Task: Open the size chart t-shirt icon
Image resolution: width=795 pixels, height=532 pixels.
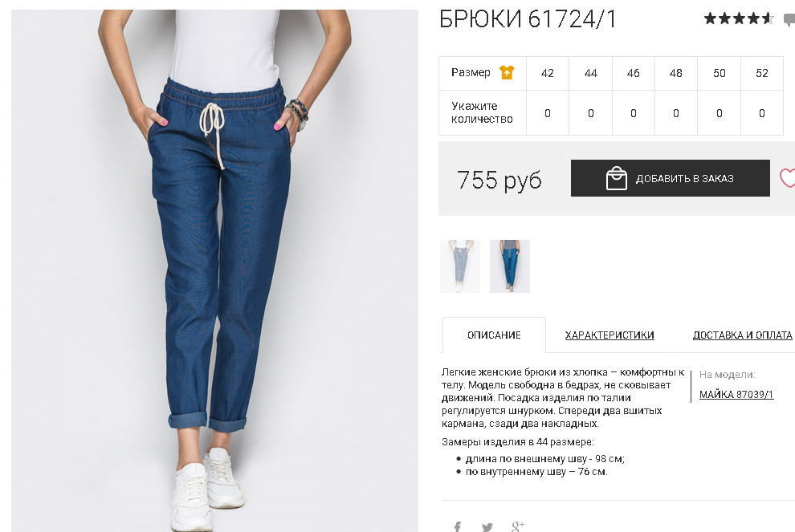Action: [507, 73]
